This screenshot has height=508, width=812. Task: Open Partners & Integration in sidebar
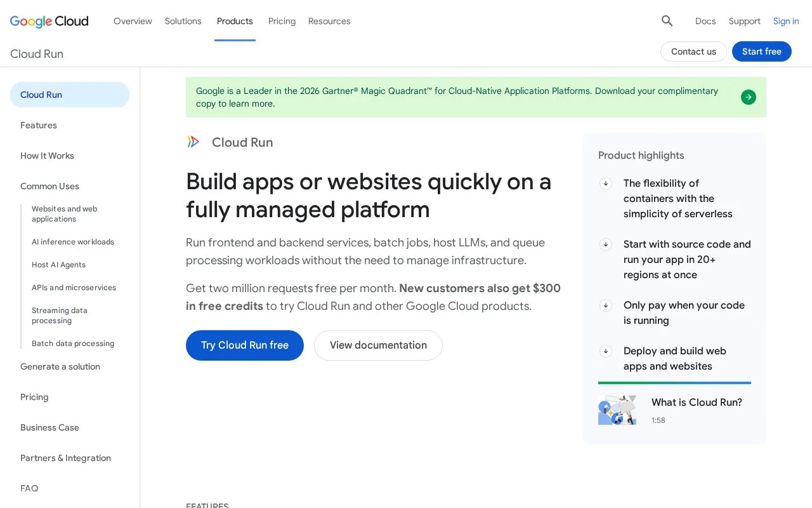(65, 458)
